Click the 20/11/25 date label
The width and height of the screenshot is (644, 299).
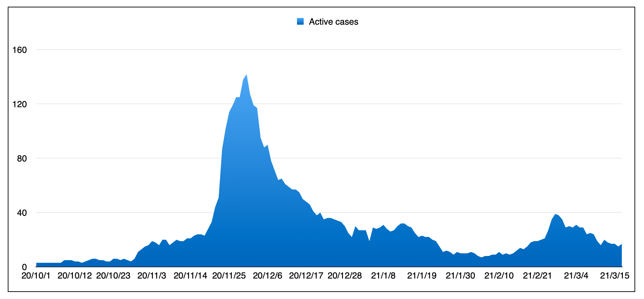[229, 276]
